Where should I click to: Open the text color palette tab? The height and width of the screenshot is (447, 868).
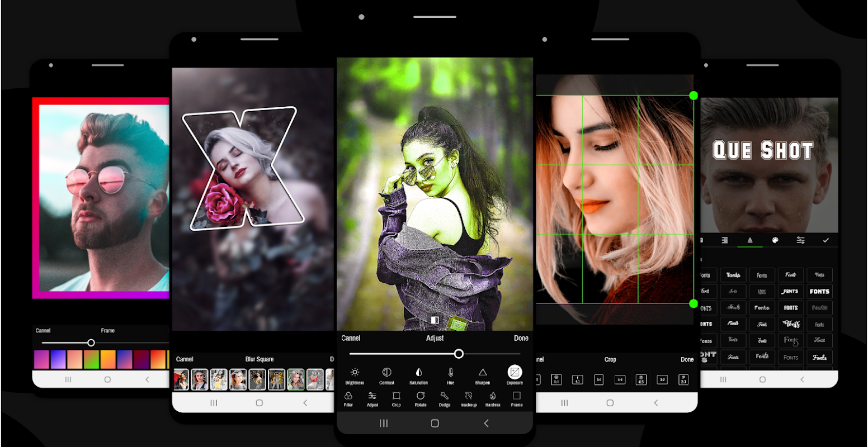pos(775,240)
